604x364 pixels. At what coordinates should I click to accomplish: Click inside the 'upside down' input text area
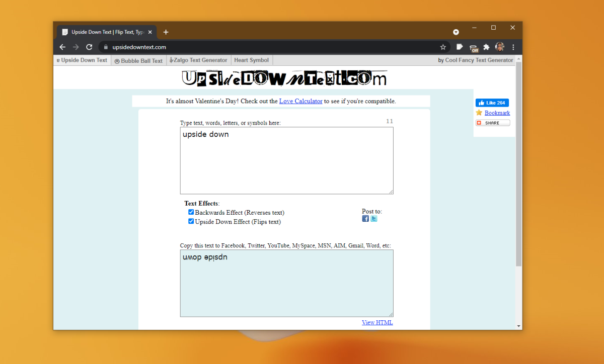[286, 161]
